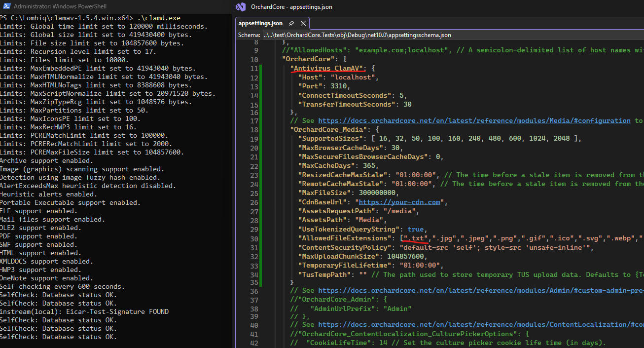Click the "Host": "localhost" line
Image resolution: width=644 pixels, height=348 pixels.
(x=338, y=77)
